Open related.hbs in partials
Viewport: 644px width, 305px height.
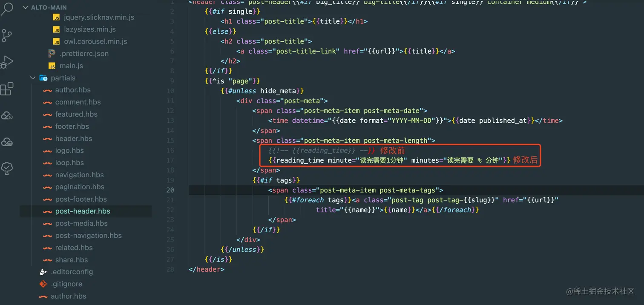[x=74, y=247]
